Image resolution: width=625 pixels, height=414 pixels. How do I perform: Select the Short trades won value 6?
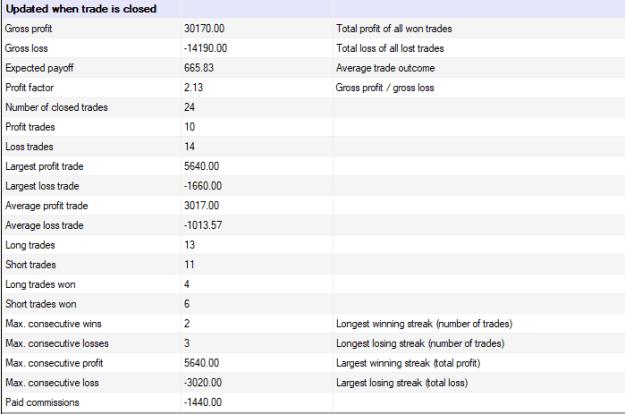[x=187, y=304]
